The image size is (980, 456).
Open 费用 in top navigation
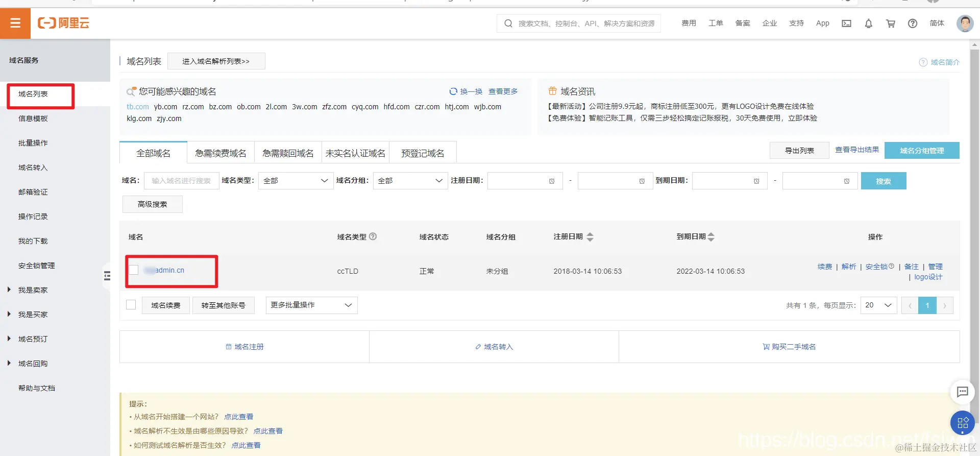689,23
